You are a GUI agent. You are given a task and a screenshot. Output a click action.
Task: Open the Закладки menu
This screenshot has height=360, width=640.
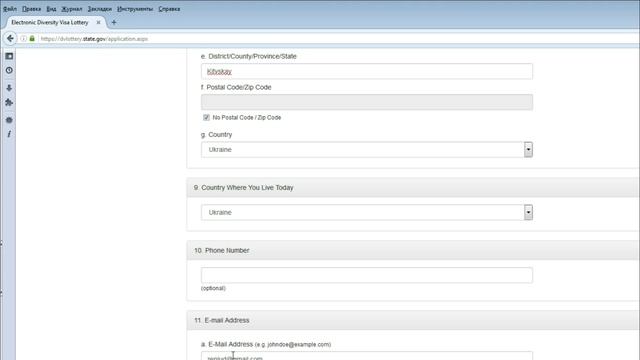[100, 9]
